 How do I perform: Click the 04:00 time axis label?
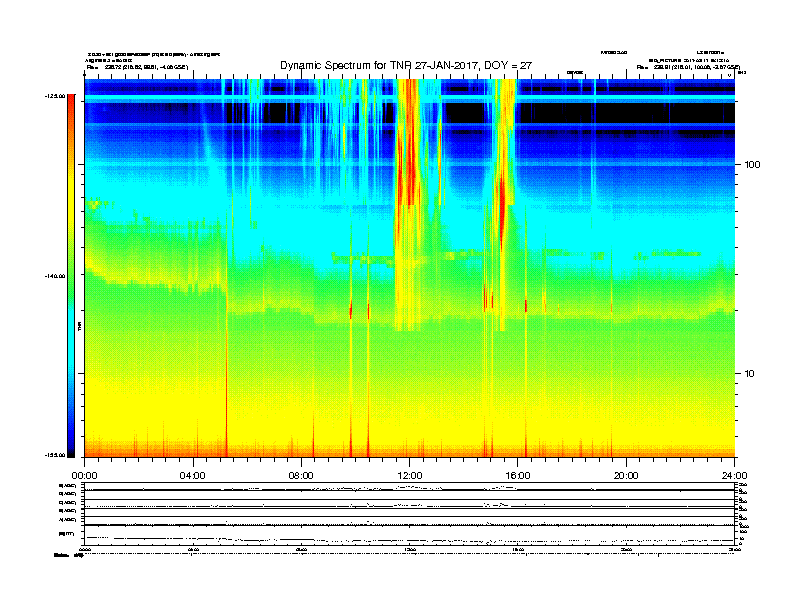pyautogui.click(x=193, y=476)
